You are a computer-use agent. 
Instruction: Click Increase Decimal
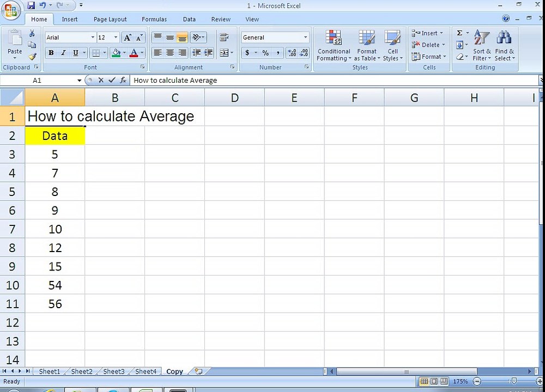tap(292, 53)
